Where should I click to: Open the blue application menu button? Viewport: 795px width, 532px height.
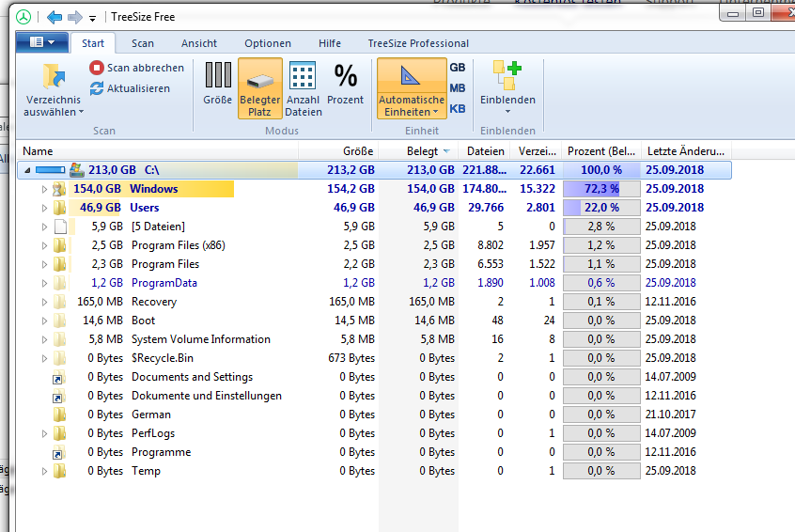[x=42, y=42]
